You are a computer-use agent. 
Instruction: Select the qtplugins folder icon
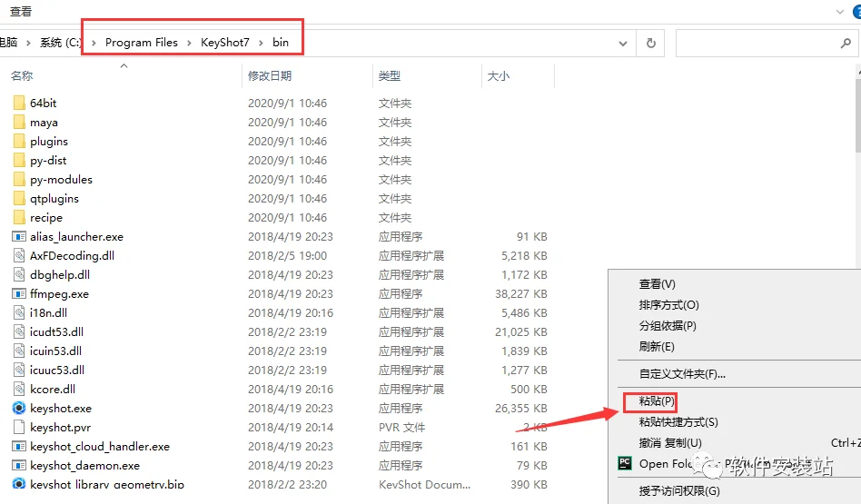19,198
